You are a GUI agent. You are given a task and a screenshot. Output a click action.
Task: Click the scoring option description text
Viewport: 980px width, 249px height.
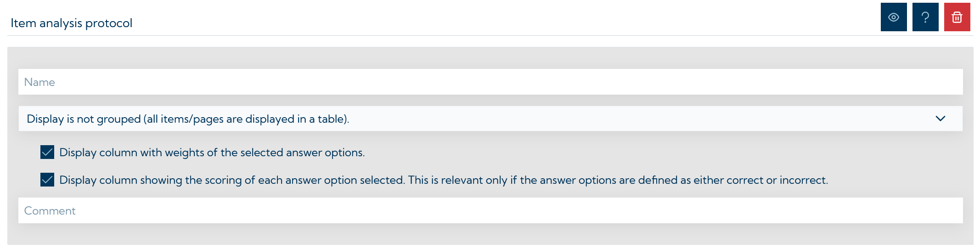pos(443,180)
